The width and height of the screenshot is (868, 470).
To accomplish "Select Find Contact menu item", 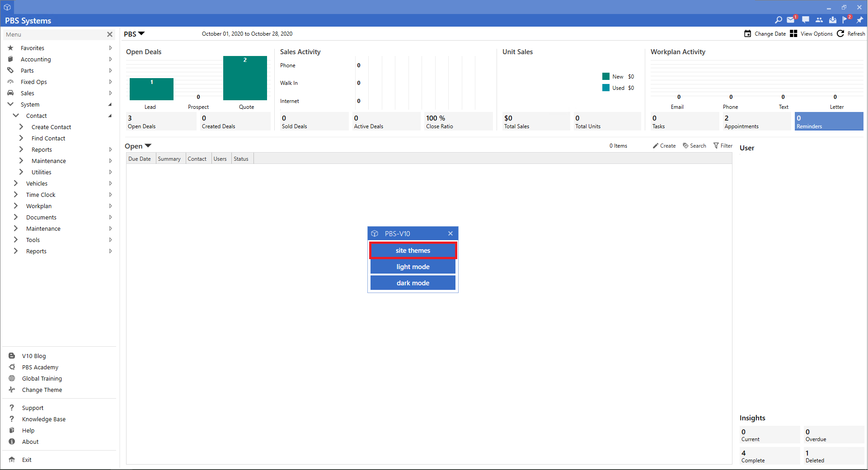I will pyautogui.click(x=48, y=139).
